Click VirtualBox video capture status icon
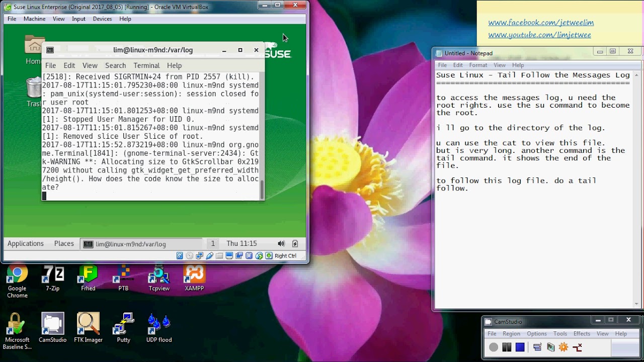 (x=239, y=256)
